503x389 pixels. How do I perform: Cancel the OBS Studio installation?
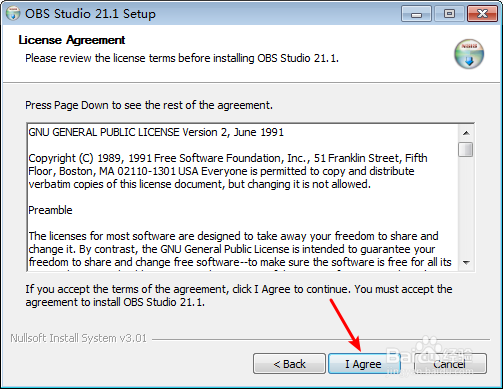point(450,364)
